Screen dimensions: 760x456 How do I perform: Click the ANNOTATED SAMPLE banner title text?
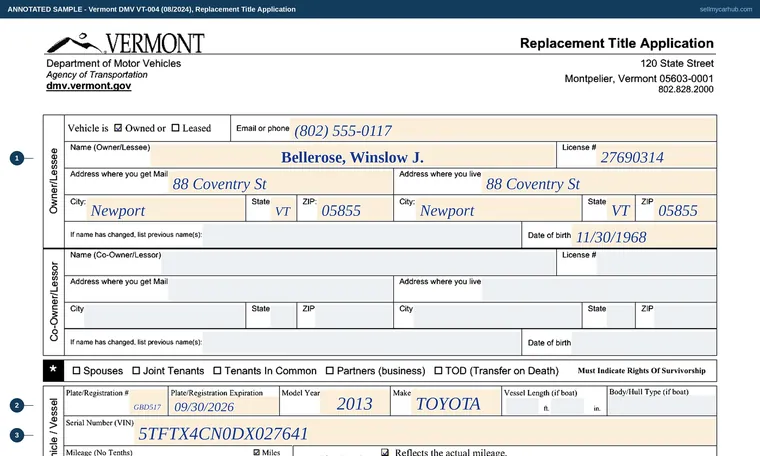click(151, 9)
